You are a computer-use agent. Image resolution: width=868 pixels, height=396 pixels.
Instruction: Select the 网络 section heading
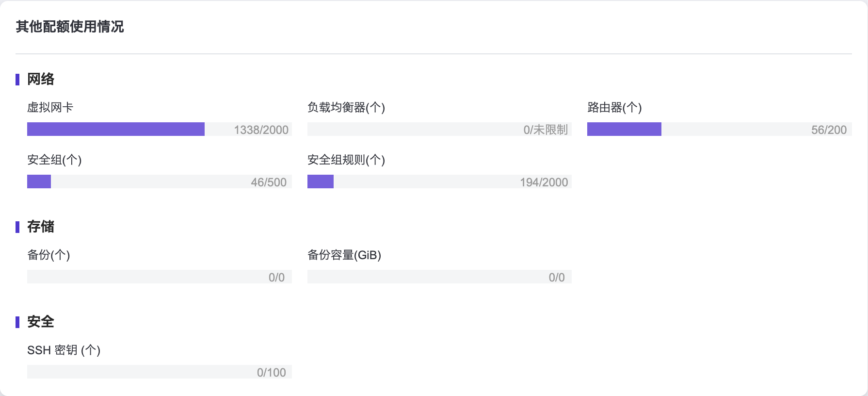click(x=41, y=79)
